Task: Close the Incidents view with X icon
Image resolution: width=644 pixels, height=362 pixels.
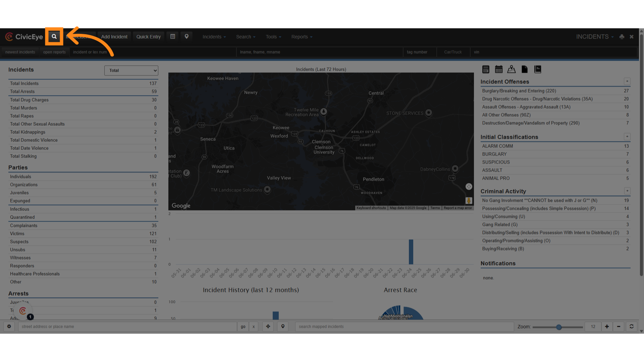Action: [632, 37]
